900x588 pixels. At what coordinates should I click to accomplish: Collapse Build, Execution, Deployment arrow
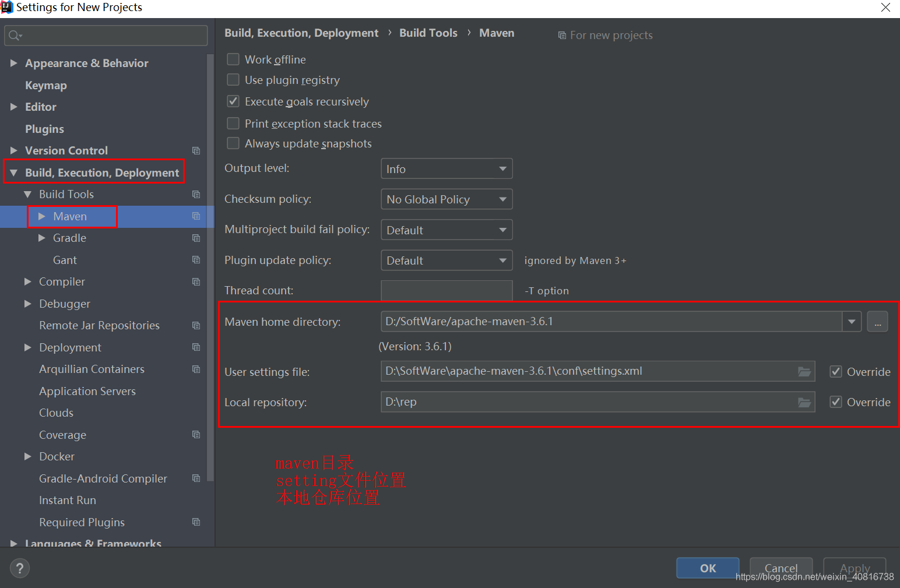pyautogui.click(x=14, y=173)
